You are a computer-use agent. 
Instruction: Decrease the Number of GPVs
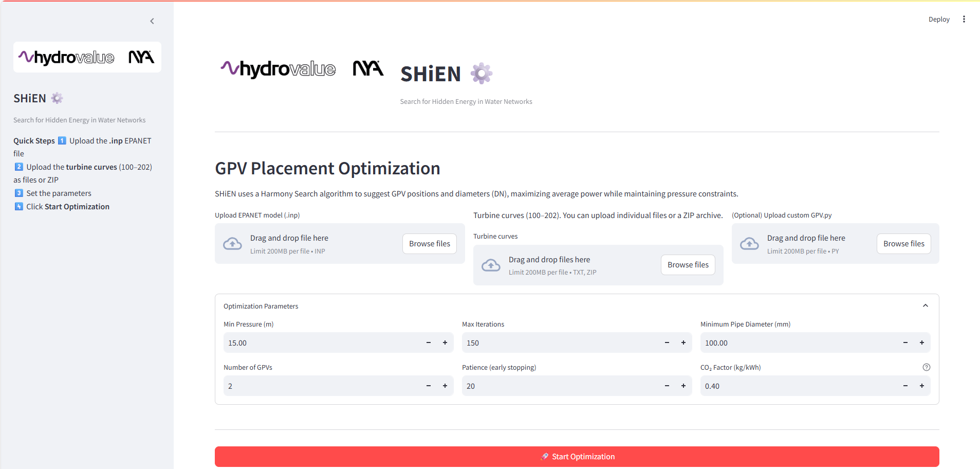pos(429,386)
